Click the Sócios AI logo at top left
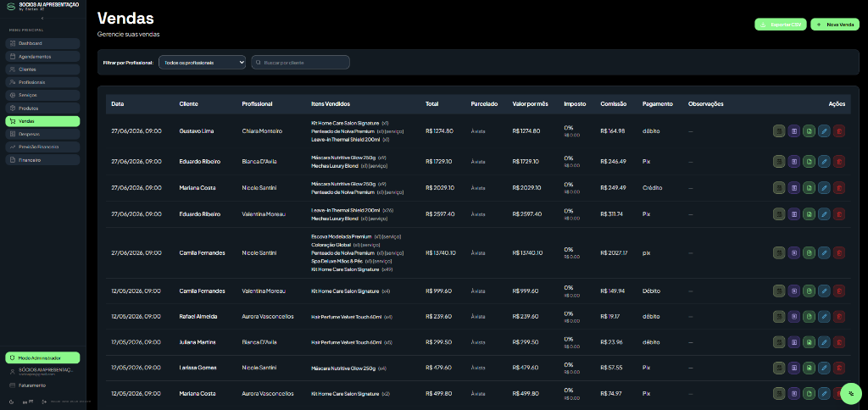Viewport: 868px width, 410px height. point(10,6)
